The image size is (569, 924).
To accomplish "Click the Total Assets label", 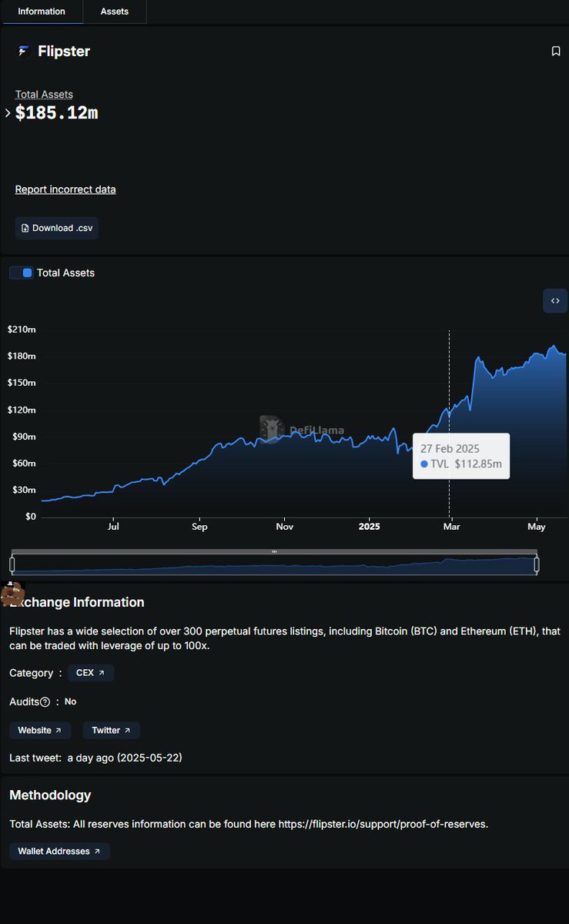I will click(44, 95).
